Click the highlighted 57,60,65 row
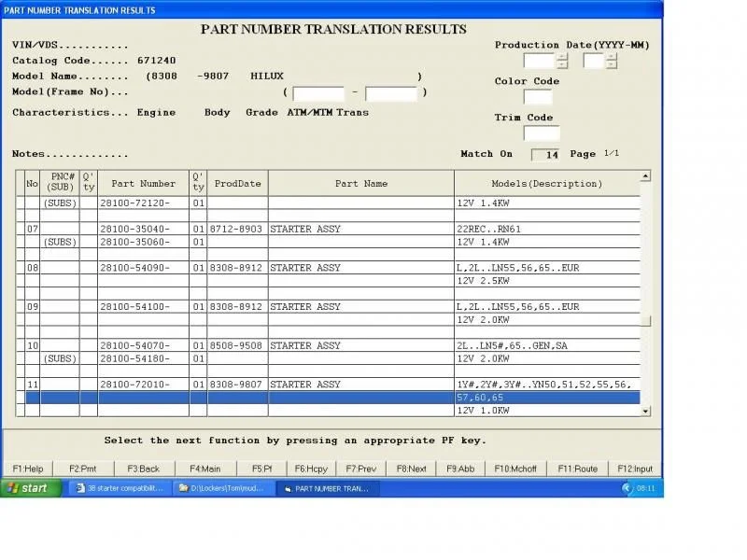 pyautogui.click(x=332, y=398)
